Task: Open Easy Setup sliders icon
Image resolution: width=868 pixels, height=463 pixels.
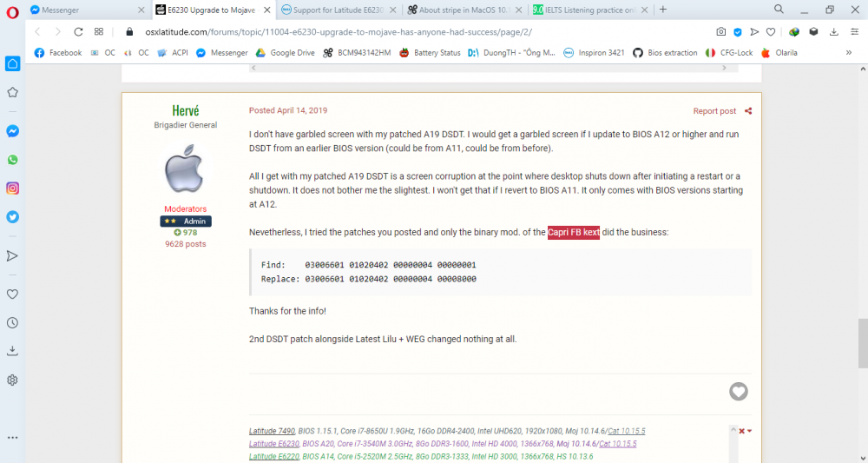Action: [x=855, y=32]
